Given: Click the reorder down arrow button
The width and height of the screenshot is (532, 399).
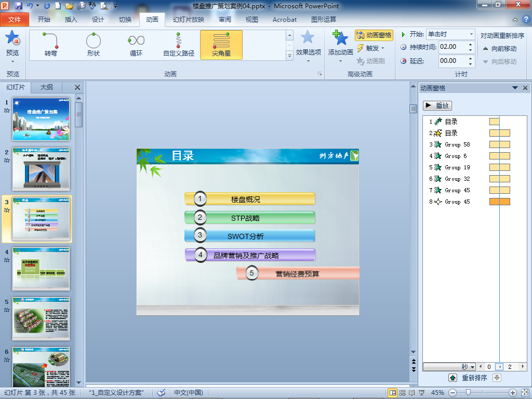Looking at the screenshot, I should (497, 378).
